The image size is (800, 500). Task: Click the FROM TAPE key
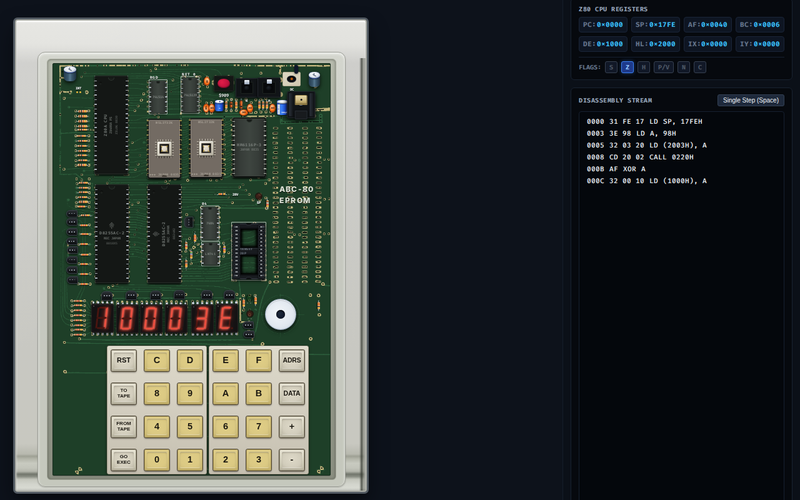tap(123, 427)
